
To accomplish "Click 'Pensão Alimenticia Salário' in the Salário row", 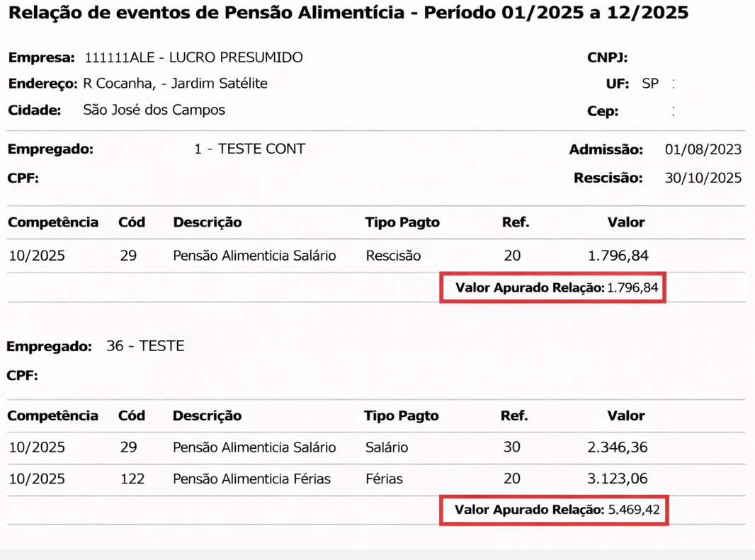I will tap(254, 447).
